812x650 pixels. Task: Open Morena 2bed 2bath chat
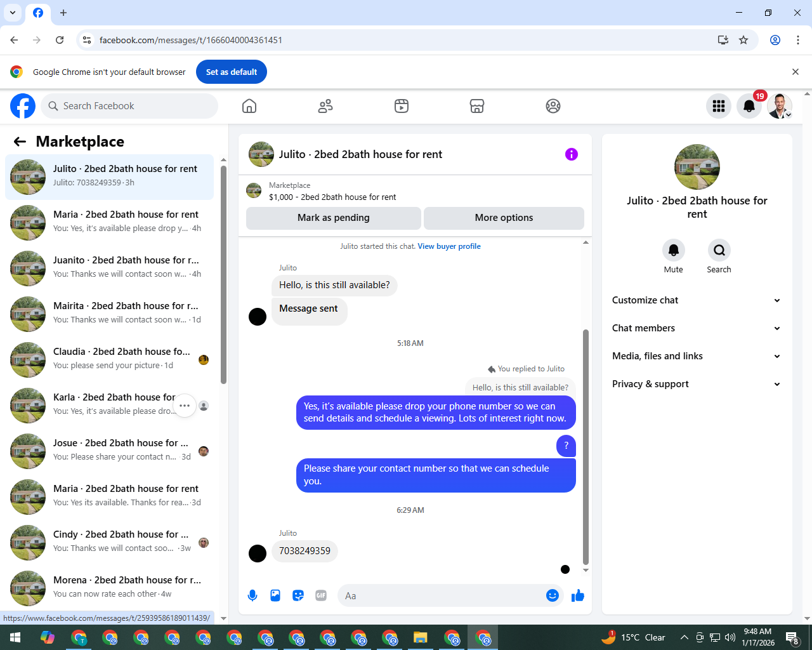point(109,588)
